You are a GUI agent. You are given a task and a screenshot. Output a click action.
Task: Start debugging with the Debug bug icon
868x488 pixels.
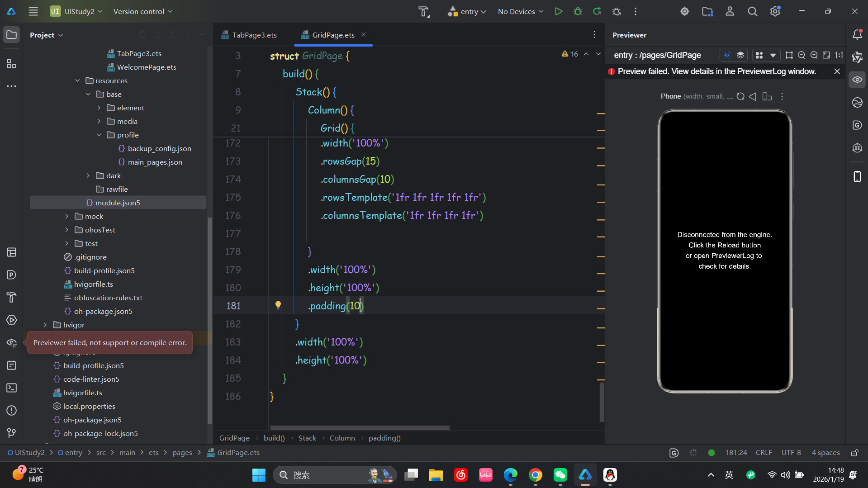[x=578, y=11]
